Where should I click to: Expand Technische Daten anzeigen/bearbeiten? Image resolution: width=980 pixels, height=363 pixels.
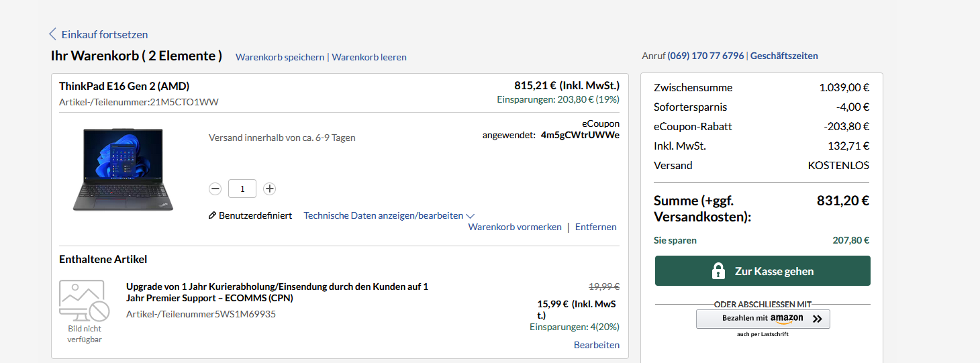click(383, 215)
